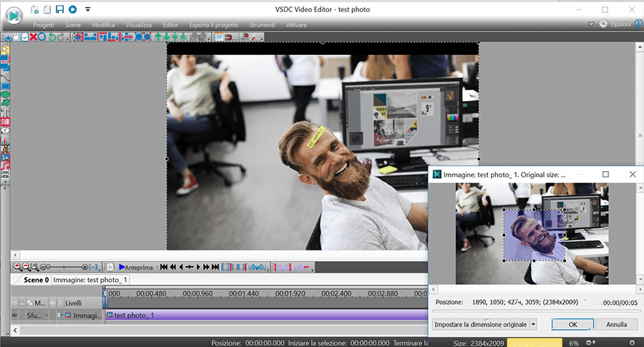
Task: Click the green undo arrow
Action: [52, 37]
